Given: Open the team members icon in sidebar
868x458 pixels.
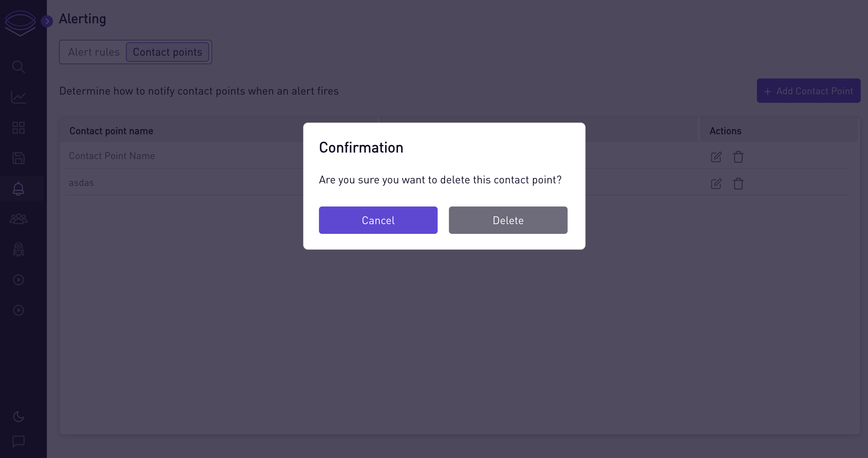Looking at the screenshot, I should [19, 218].
